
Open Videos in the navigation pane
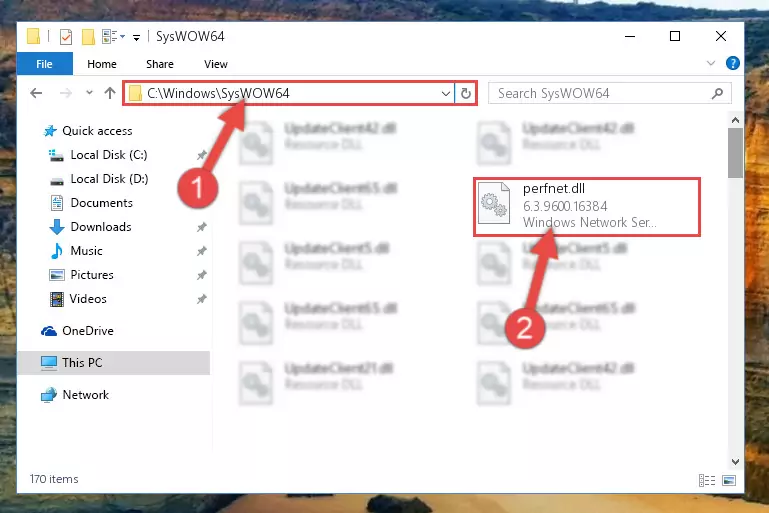[88, 299]
